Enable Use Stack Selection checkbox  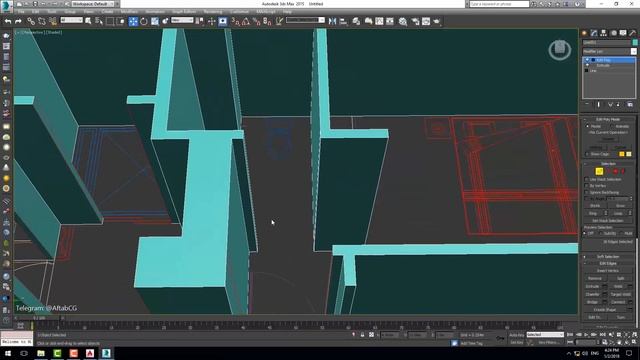[587, 179]
